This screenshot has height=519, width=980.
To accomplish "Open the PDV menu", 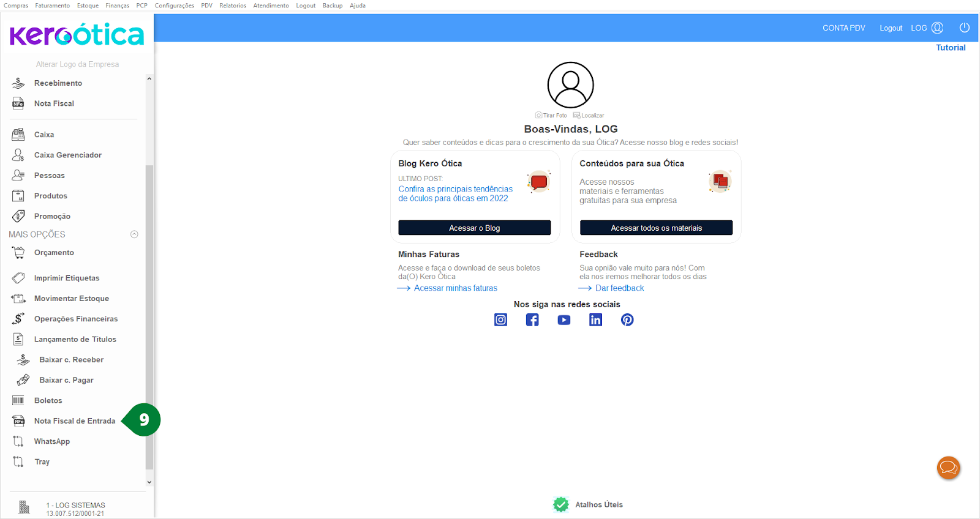I will 207,6.
